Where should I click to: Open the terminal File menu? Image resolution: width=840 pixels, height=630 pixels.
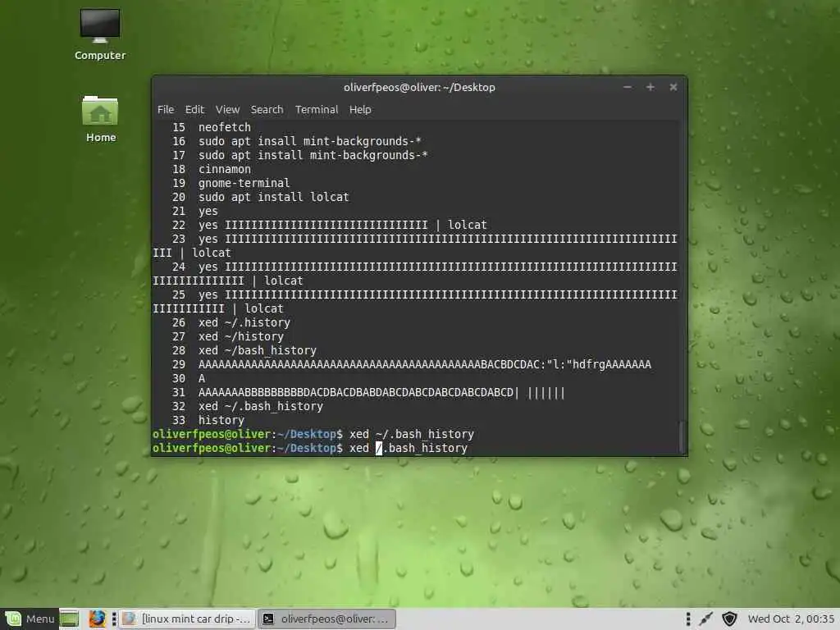tap(166, 109)
